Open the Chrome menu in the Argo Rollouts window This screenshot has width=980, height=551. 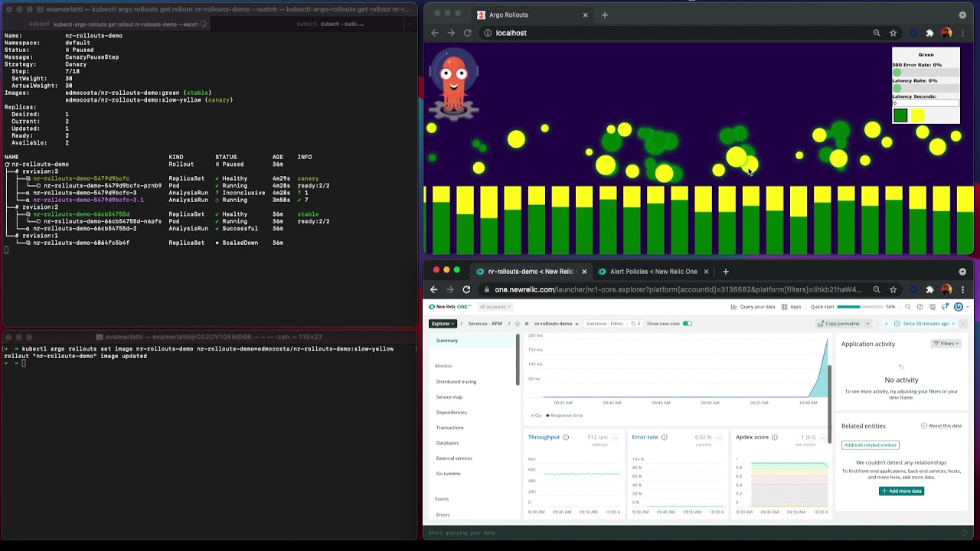tap(962, 33)
